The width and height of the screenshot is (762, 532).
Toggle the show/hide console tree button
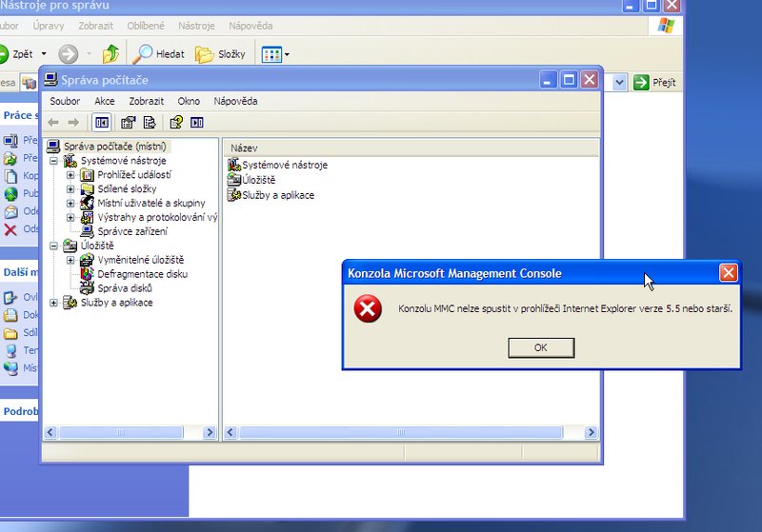pyautogui.click(x=102, y=123)
